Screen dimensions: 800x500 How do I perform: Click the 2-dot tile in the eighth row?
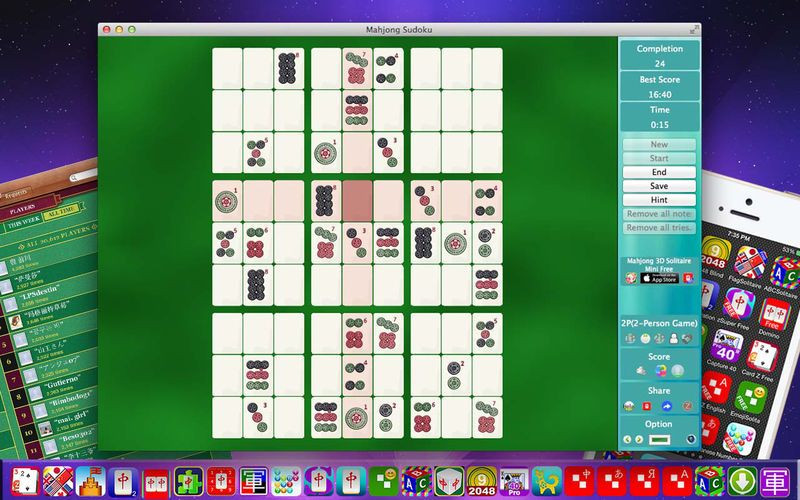click(x=456, y=376)
